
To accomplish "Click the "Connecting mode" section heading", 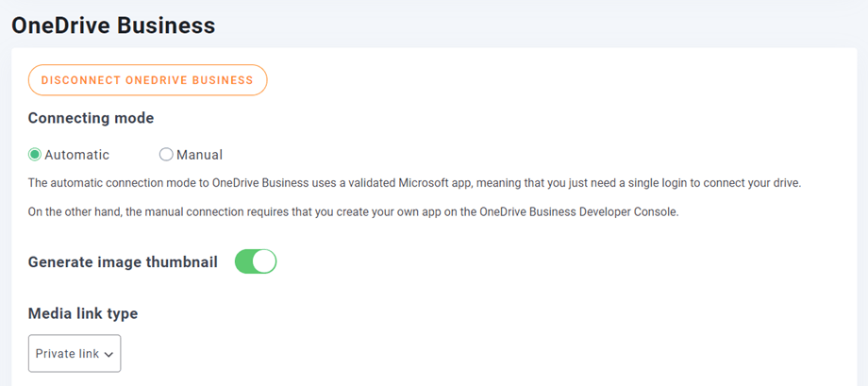I will tap(91, 118).
